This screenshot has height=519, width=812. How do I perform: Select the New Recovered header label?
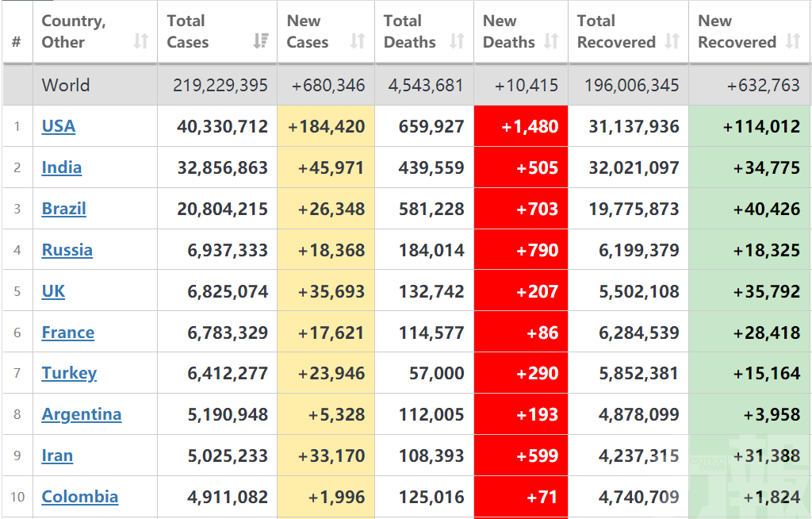pyautogui.click(x=737, y=31)
